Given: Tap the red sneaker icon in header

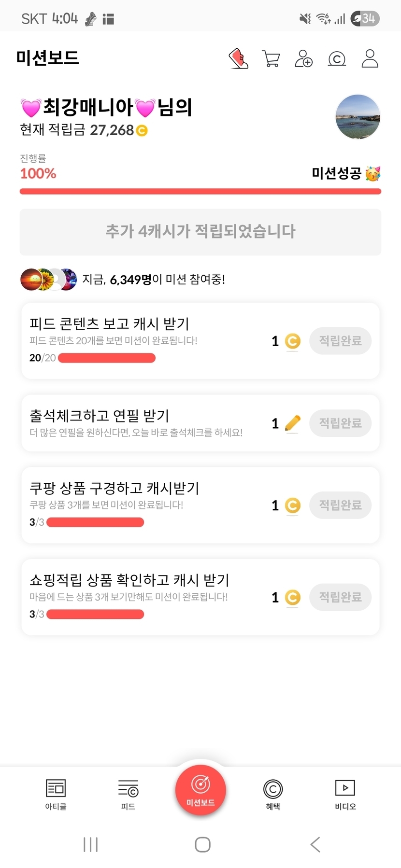Looking at the screenshot, I should click(x=238, y=59).
